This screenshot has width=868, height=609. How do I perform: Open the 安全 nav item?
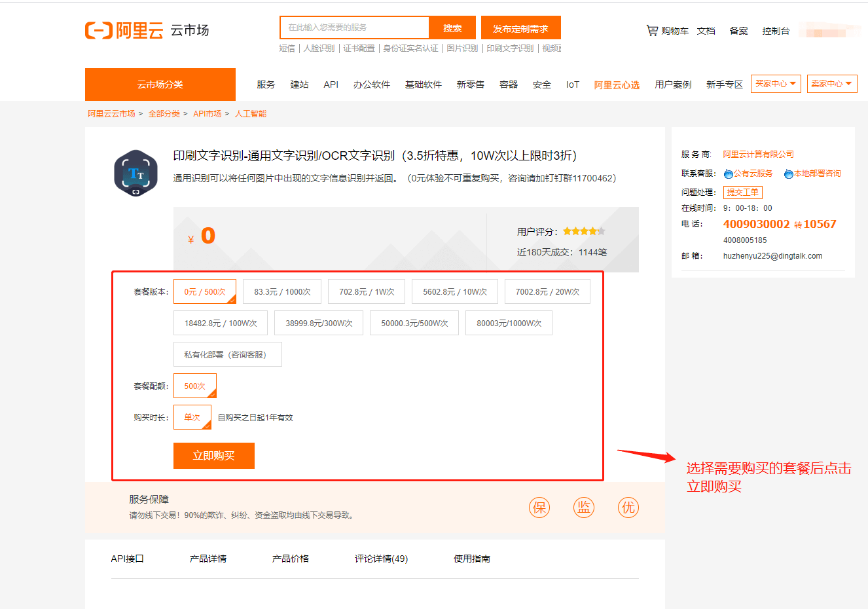(542, 84)
